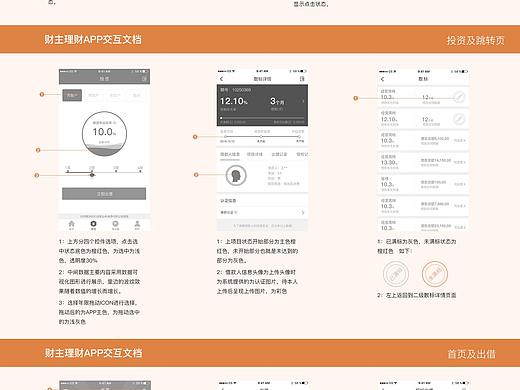
Task: Open the third tab in the detail mockup's tab row
Action: [x=279, y=154]
